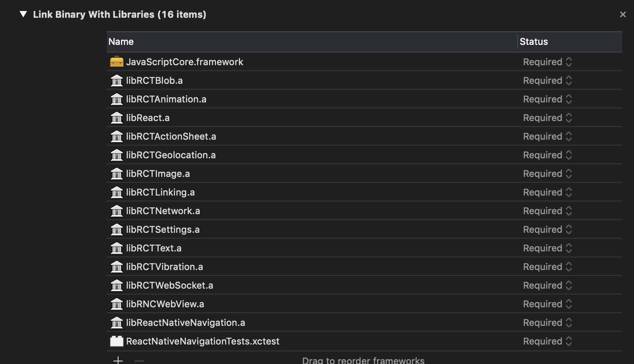The image size is (634, 364).
Task: Click the libRCTLinking.a library icon
Action: pyautogui.click(x=116, y=192)
